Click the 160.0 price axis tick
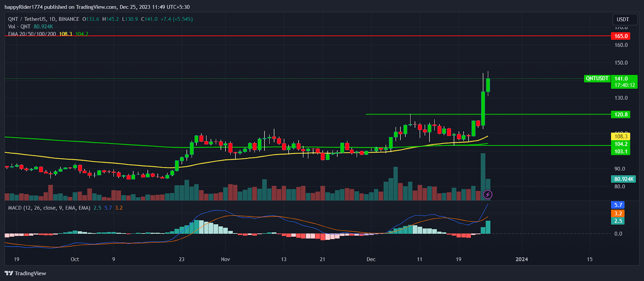Screen dimensions: 644x281 click(x=621, y=45)
